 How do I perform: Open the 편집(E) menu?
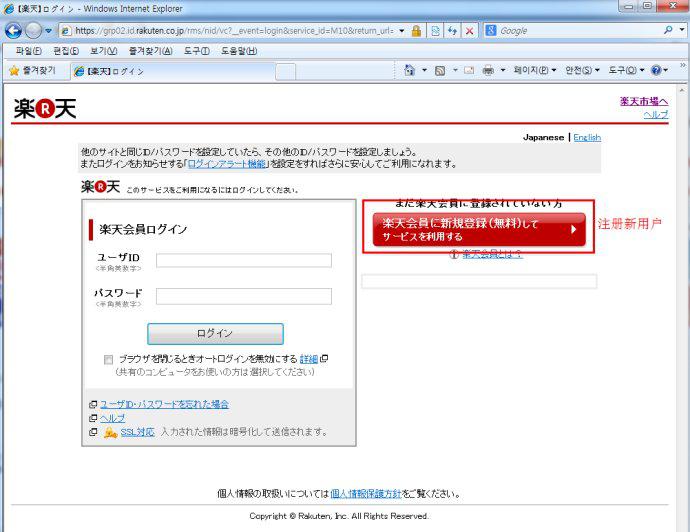[66, 51]
